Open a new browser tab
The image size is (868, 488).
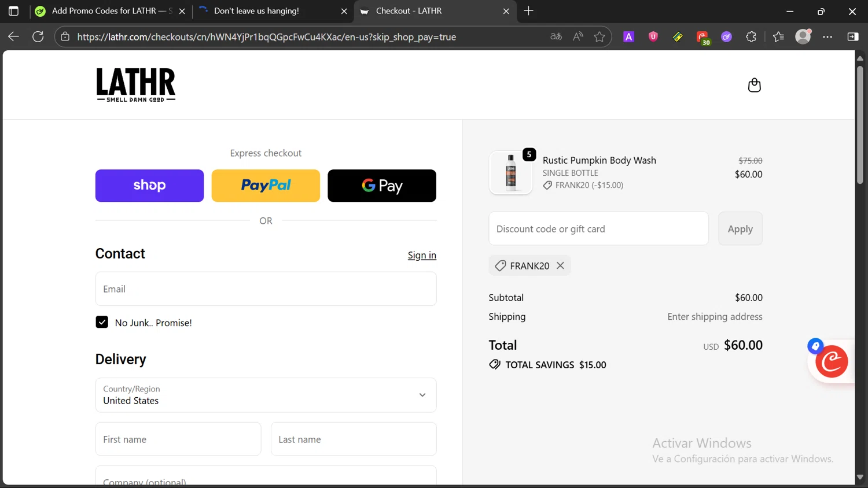click(x=528, y=11)
